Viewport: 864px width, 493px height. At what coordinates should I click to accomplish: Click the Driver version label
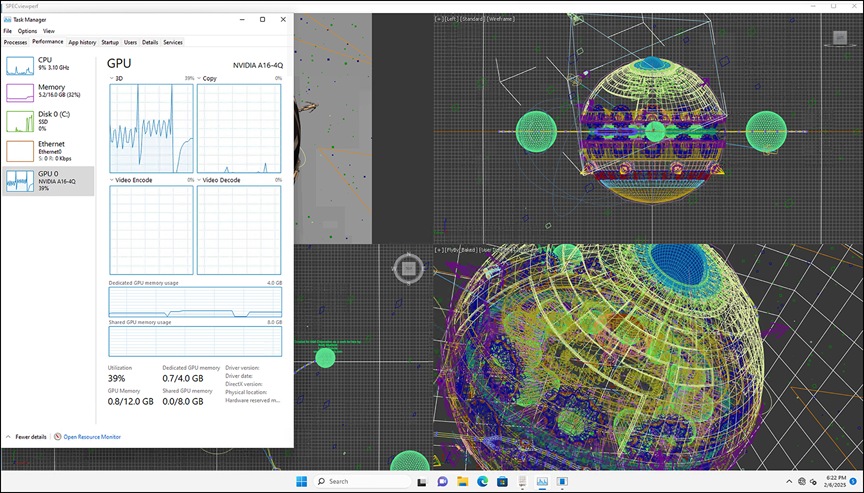[x=242, y=368]
